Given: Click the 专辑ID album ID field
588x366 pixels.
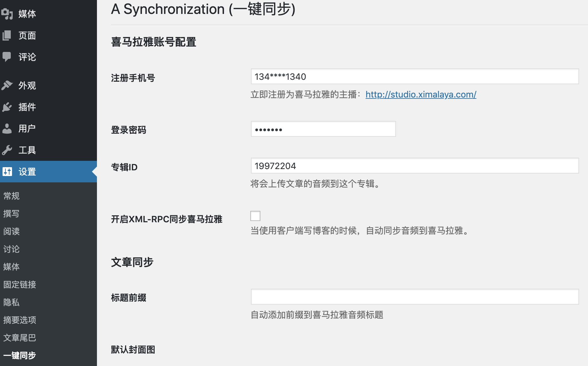Looking at the screenshot, I should (x=415, y=166).
